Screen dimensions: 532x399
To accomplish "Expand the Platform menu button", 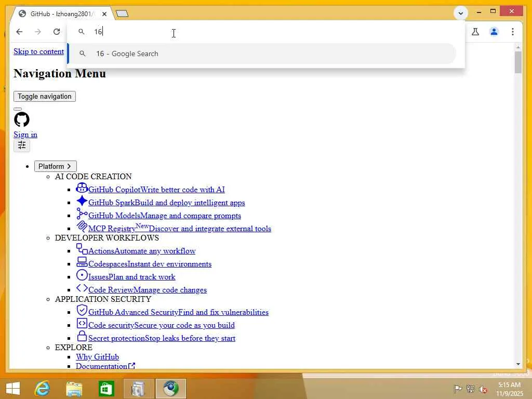I will click(55, 166).
